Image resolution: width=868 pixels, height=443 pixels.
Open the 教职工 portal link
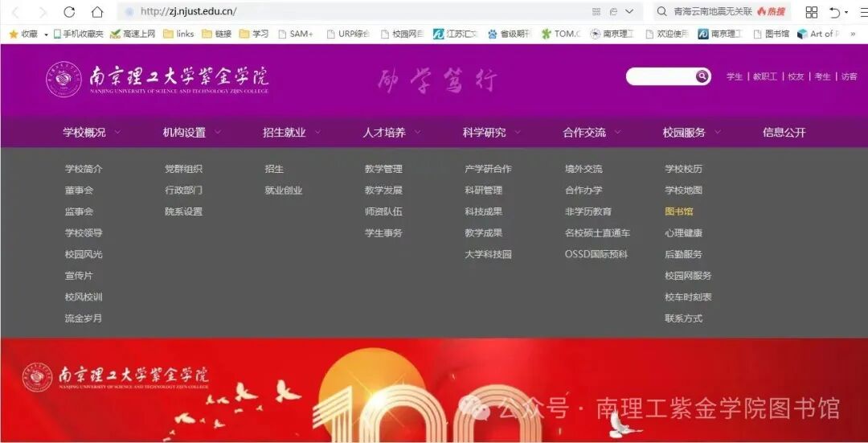765,77
